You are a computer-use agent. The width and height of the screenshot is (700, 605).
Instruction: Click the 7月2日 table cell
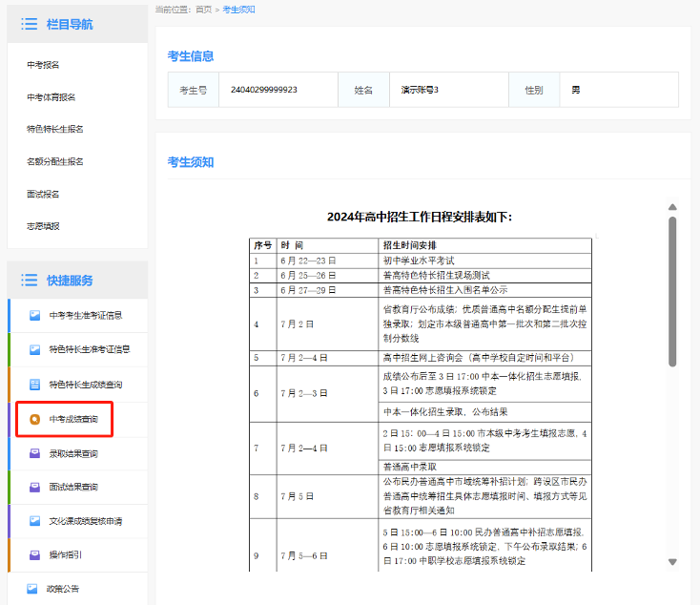pos(327,323)
